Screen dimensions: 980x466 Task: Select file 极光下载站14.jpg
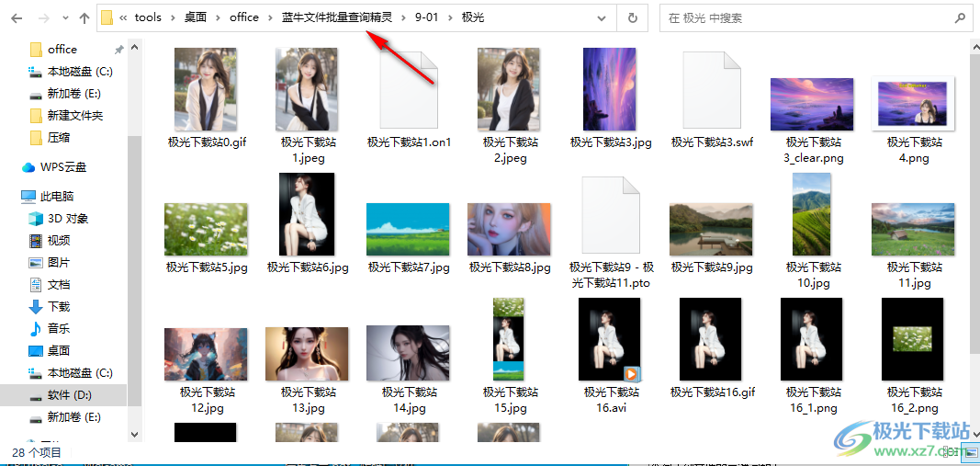pos(409,370)
